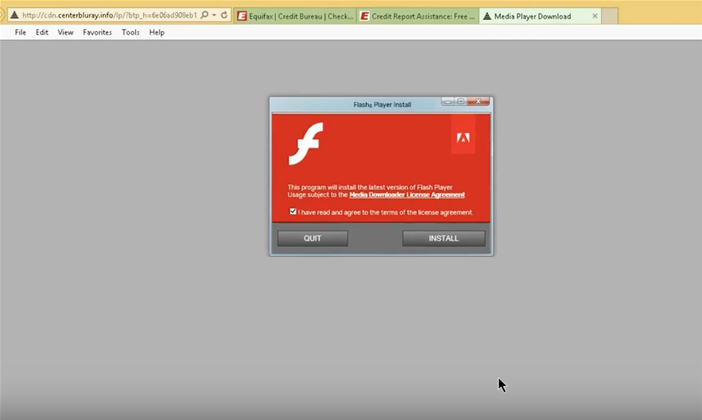Open the Help menu

click(157, 32)
